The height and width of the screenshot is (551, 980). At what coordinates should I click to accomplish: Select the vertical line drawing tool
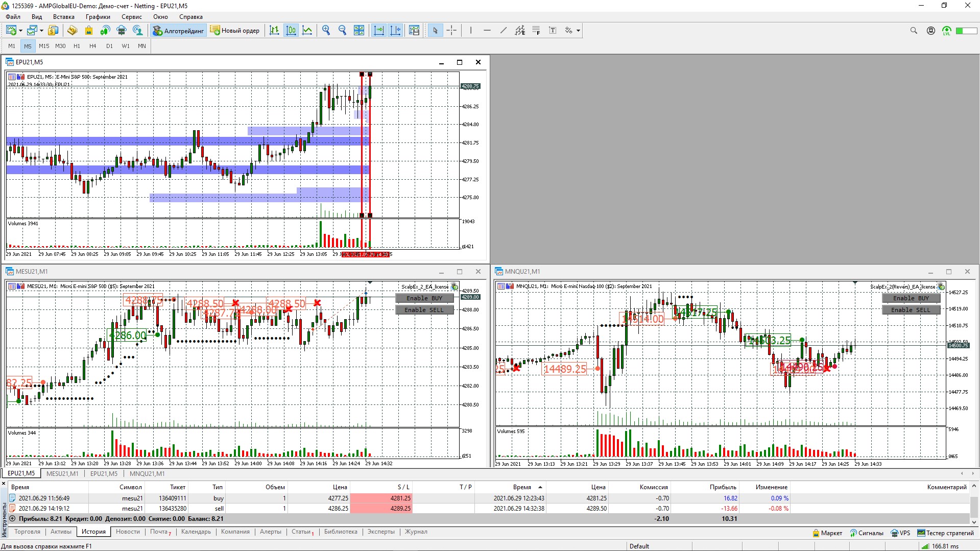click(x=471, y=31)
